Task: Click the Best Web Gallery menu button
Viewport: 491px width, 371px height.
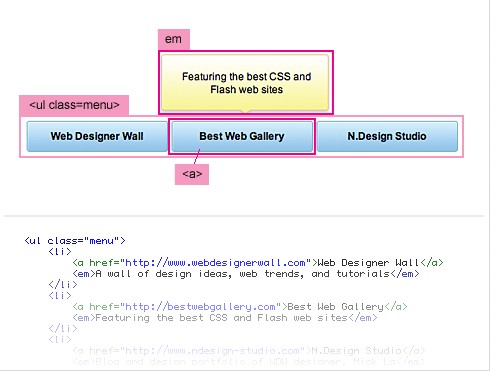Action: 242,136
